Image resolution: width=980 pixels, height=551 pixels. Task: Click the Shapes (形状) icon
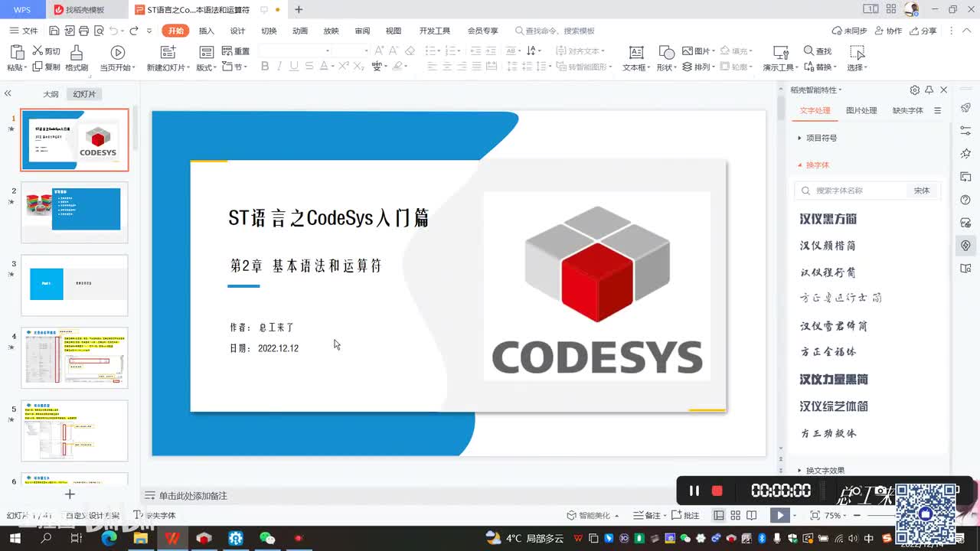coord(666,52)
